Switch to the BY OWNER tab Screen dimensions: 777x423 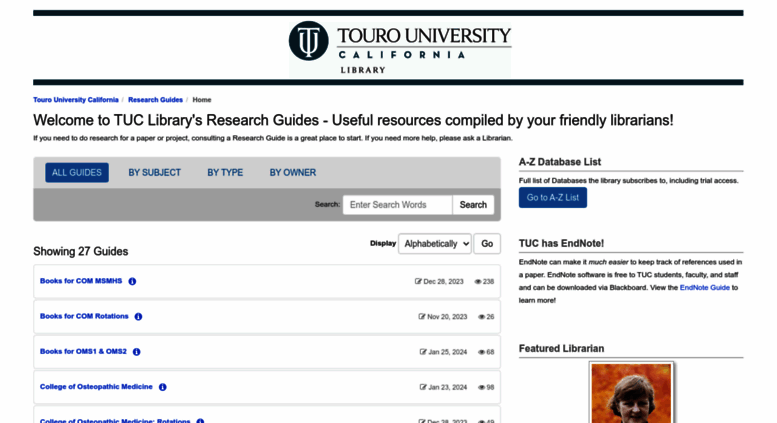click(x=293, y=172)
